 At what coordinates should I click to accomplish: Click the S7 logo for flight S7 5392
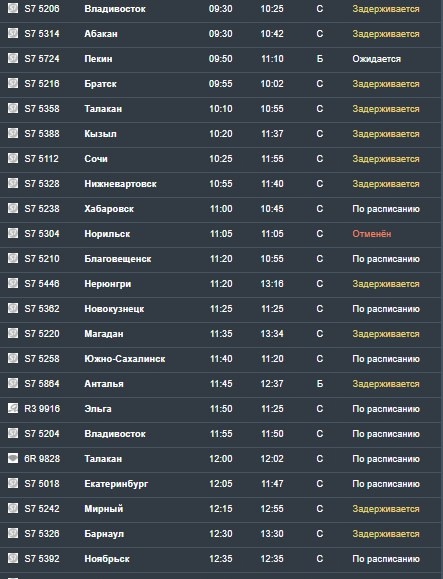tap(13, 558)
